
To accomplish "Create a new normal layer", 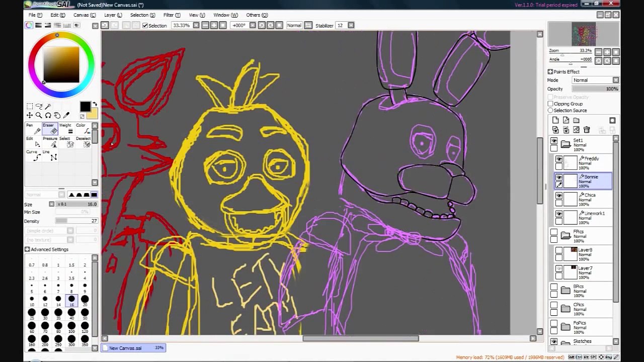I will click(555, 120).
